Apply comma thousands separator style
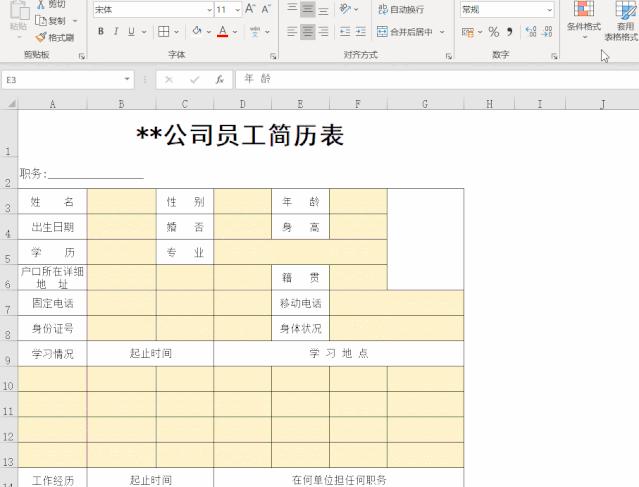 point(509,31)
